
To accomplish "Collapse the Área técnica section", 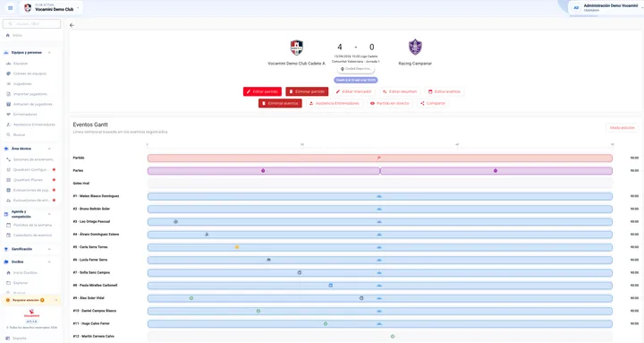I will click(49, 149).
